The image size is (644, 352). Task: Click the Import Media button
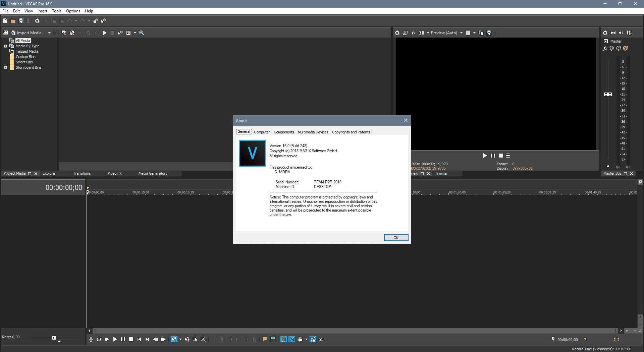coord(28,33)
